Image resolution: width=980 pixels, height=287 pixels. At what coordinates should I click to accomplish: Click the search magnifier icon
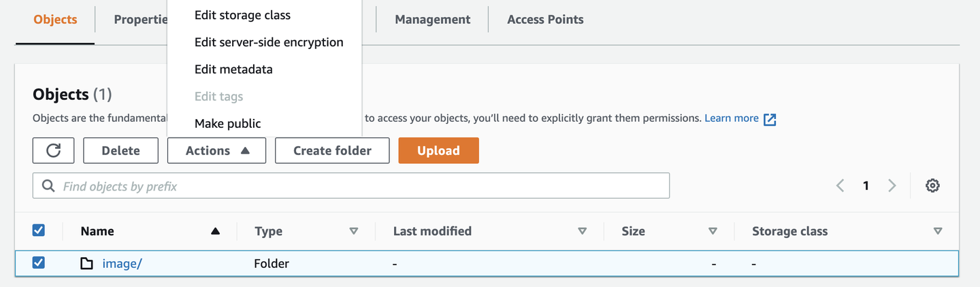(x=48, y=186)
